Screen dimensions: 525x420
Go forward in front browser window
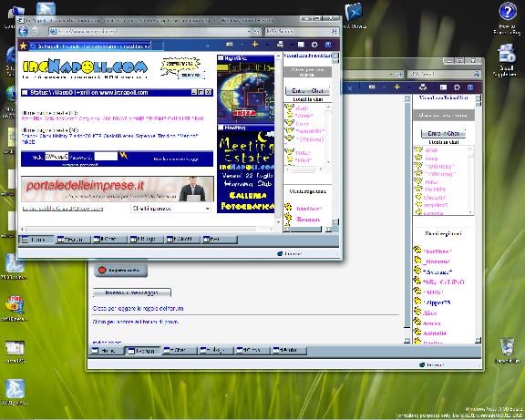click(x=34, y=32)
